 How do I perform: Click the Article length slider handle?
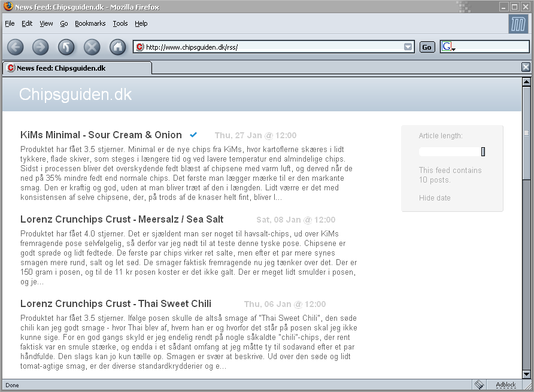click(483, 151)
